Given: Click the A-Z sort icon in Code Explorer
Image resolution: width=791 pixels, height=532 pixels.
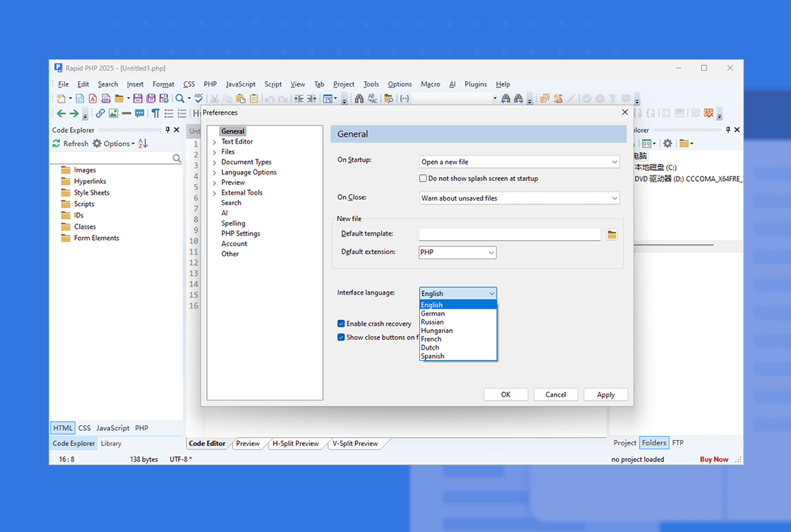Looking at the screenshot, I should [x=143, y=144].
